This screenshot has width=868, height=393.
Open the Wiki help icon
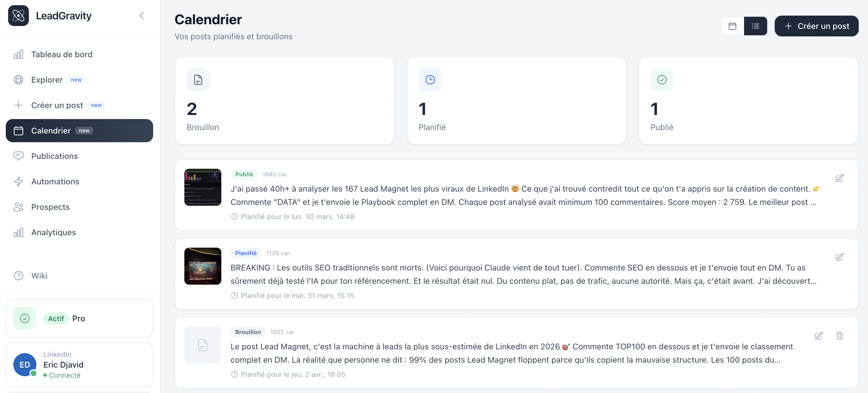click(x=19, y=276)
